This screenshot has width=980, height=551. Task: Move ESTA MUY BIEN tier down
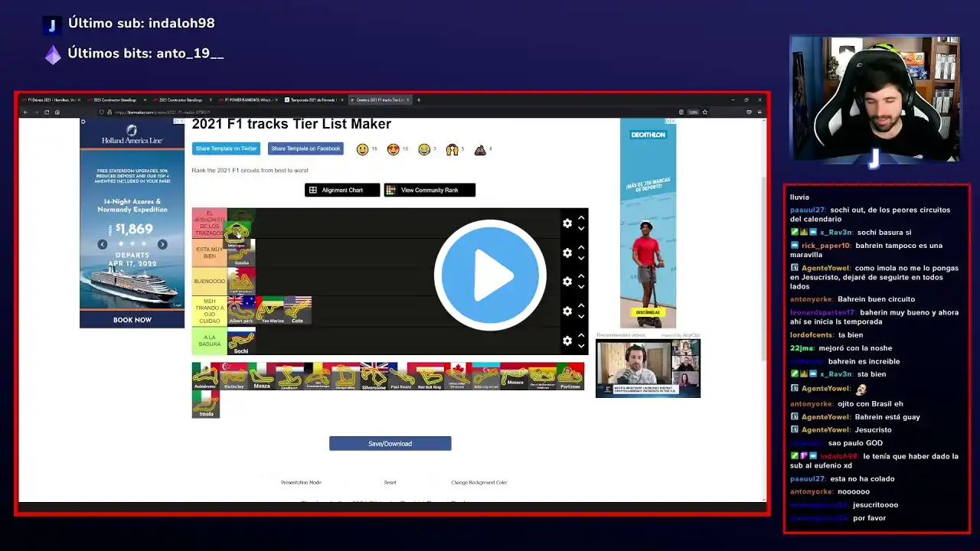pos(581,258)
